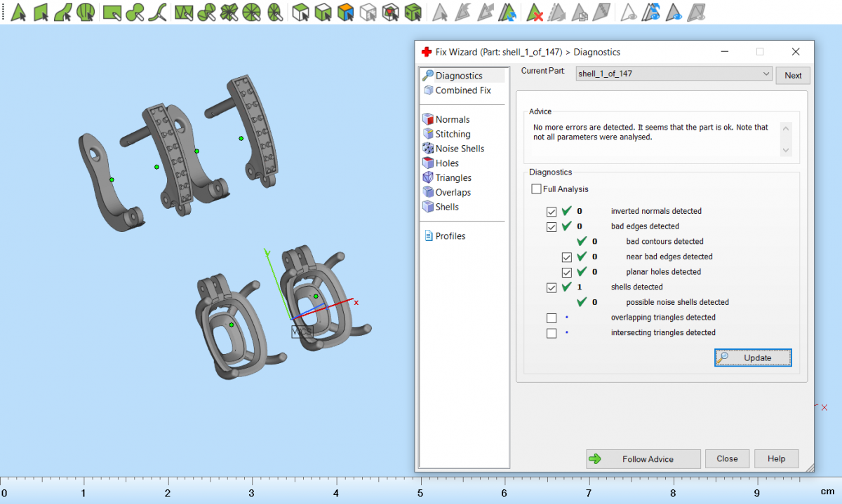Open the Stitching fix page
This screenshot has height=504, width=842.
click(x=453, y=134)
